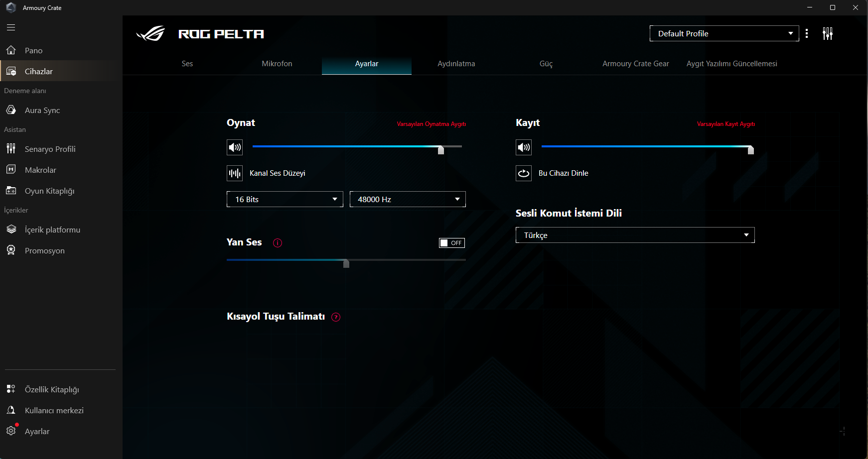Click the Kayıt volume slider handle
Image resolution: width=868 pixels, height=459 pixels.
point(751,150)
